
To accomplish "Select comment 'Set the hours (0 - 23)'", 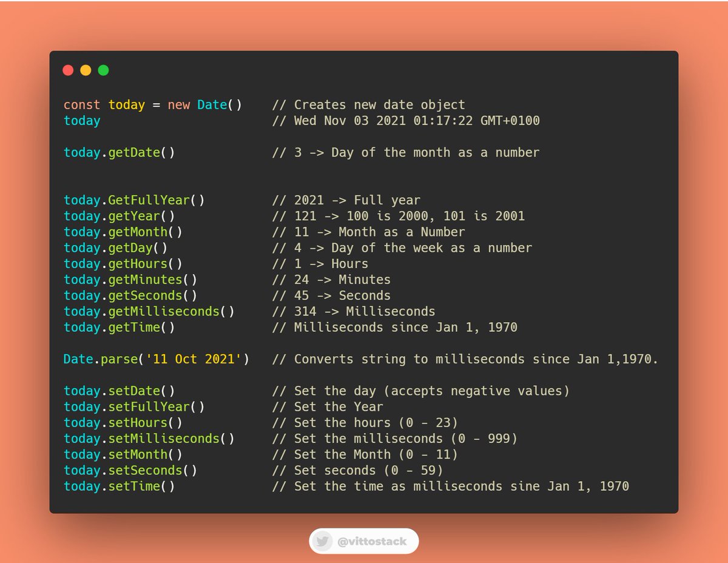I will pos(376,422).
